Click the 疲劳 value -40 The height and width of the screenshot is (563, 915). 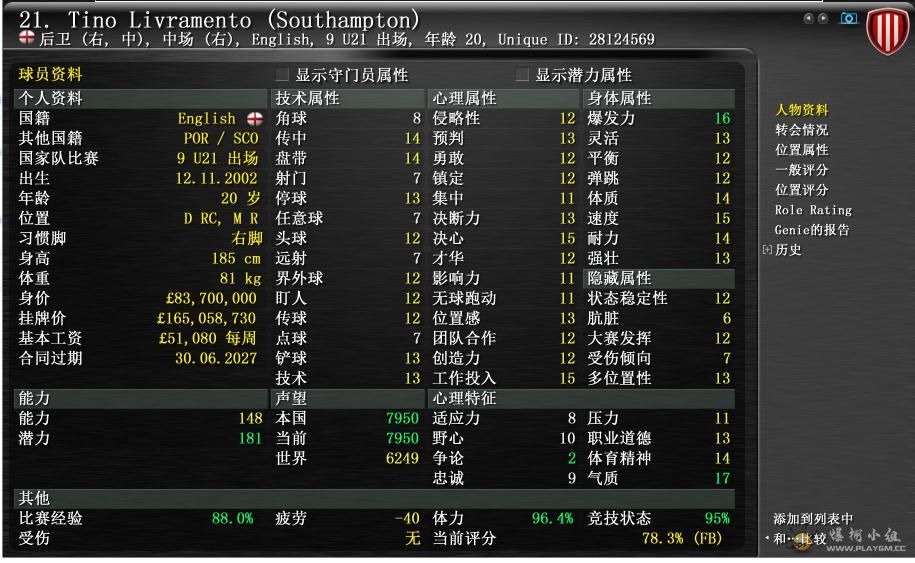tap(407, 518)
